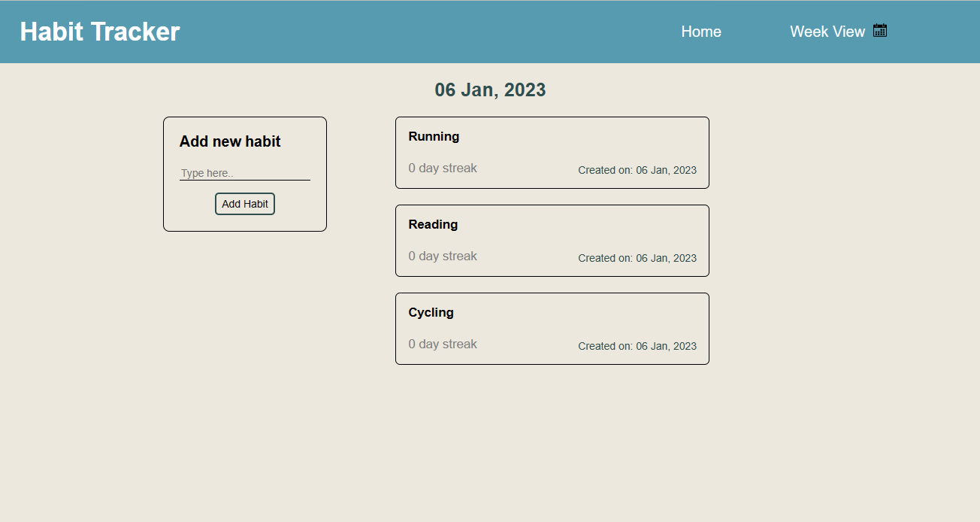Click the Week View calendar icon
This screenshot has width=980, height=522.
tap(879, 30)
